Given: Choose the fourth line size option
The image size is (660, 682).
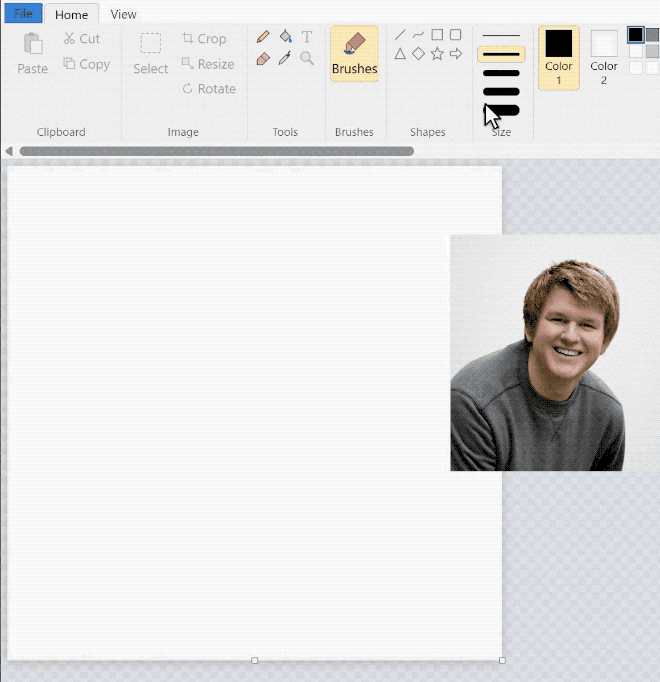Looking at the screenshot, I should 501,92.
